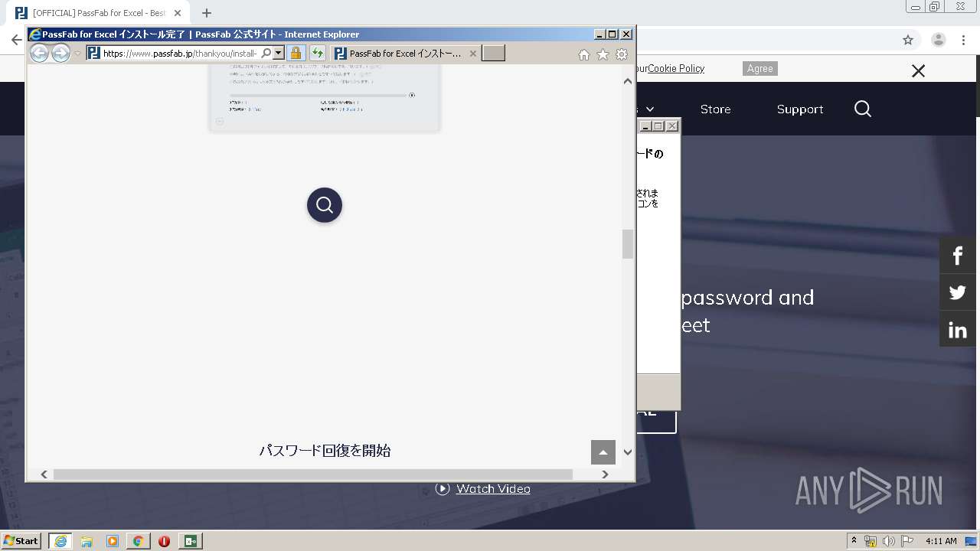The height and width of the screenshot is (551, 980).
Task: Click the パスワード回復を開始 heading text
Action: (x=325, y=451)
